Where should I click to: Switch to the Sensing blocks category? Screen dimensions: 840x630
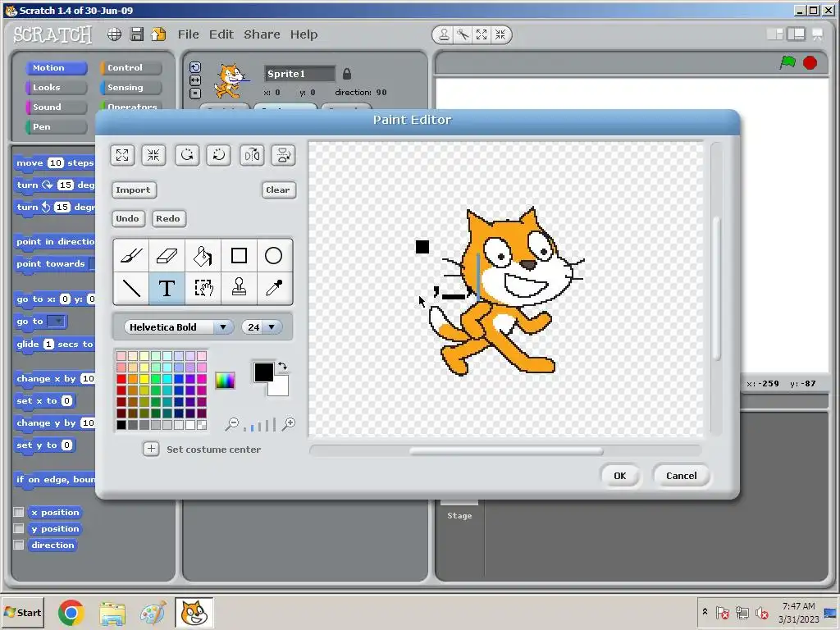coord(130,87)
